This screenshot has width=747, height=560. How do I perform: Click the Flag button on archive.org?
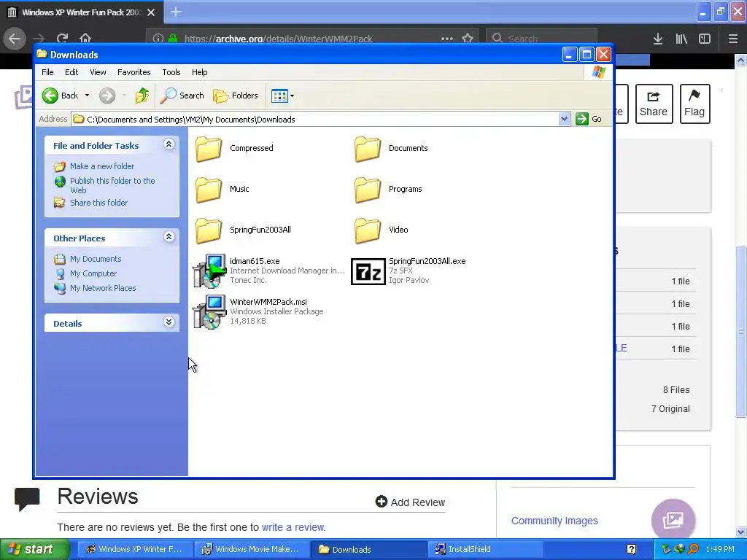[694, 104]
